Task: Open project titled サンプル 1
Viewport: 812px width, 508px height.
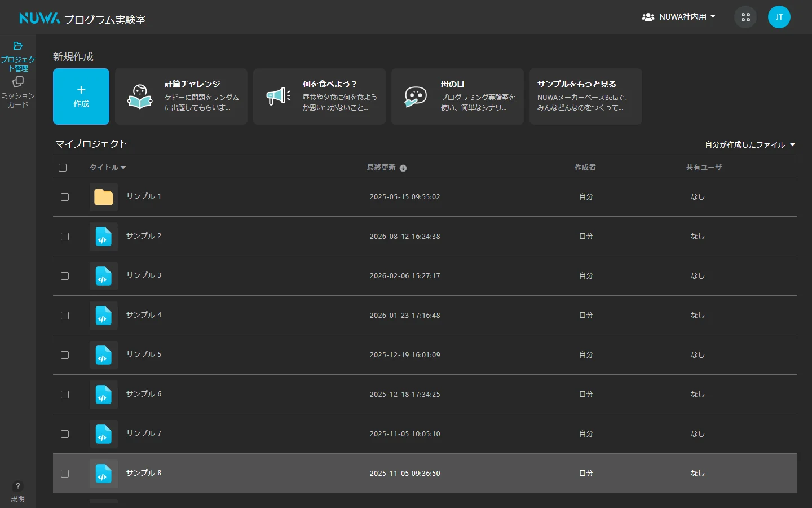Action: [x=144, y=196]
